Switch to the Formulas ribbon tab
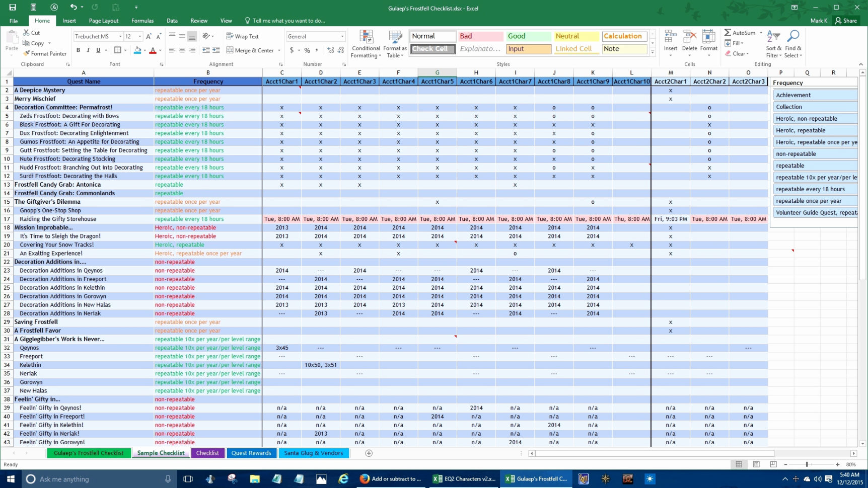Image resolution: width=868 pixels, height=488 pixels. 142,21
